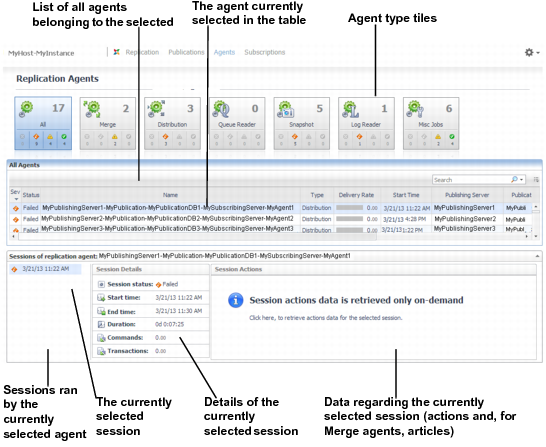Click Distribution type link for MyAgent2

coord(316,219)
